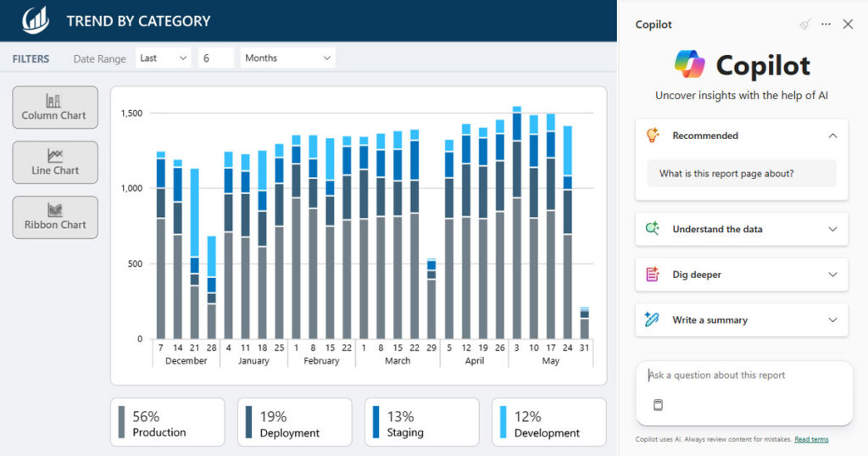The width and height of the screenshot is (868, 456).
Task: Click the December axis label
Action: 186,361
